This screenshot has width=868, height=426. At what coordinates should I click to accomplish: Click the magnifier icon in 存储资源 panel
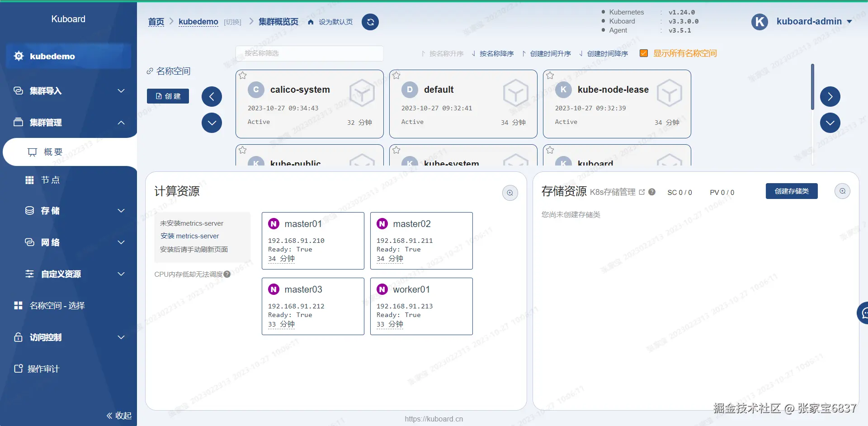842,191
